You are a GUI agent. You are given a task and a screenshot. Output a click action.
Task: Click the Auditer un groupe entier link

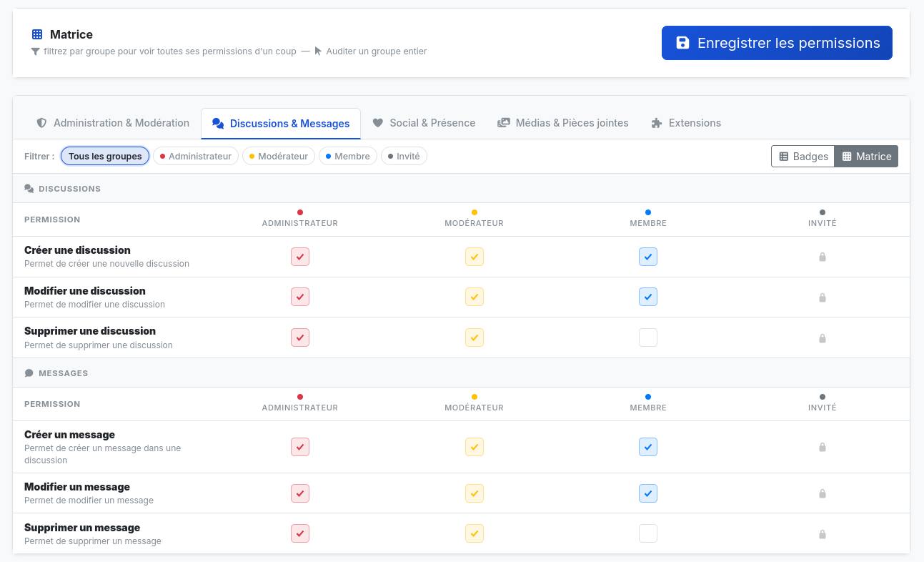click(377, 51)
